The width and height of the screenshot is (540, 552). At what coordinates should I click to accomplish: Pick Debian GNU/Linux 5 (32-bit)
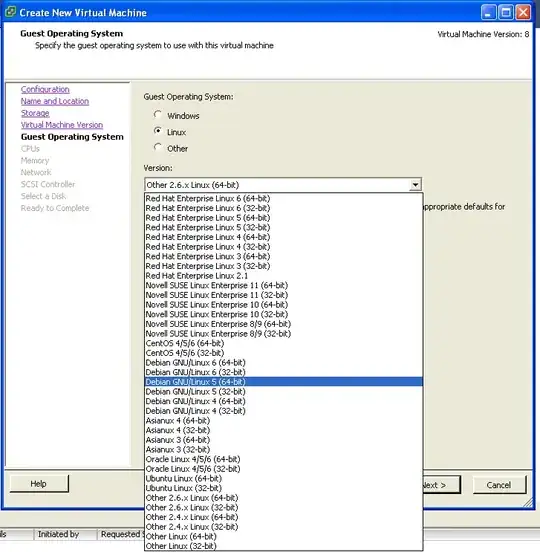283,391
